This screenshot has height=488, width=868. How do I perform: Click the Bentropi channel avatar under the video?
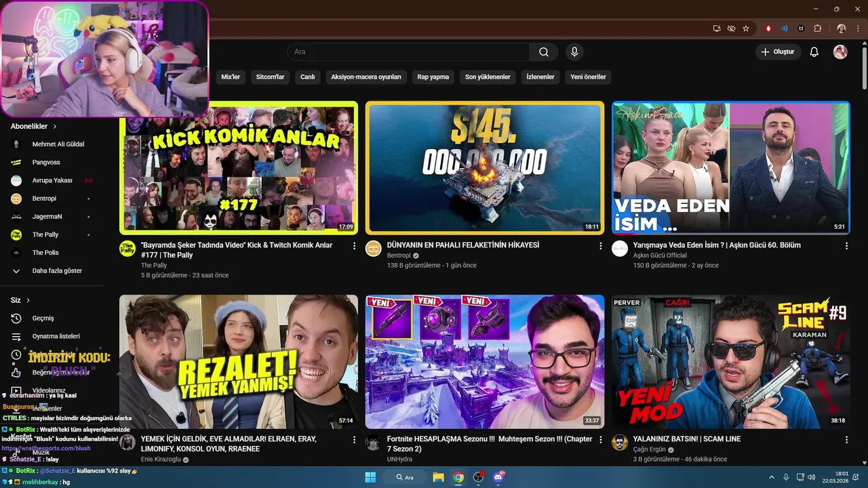coord(374,248)
